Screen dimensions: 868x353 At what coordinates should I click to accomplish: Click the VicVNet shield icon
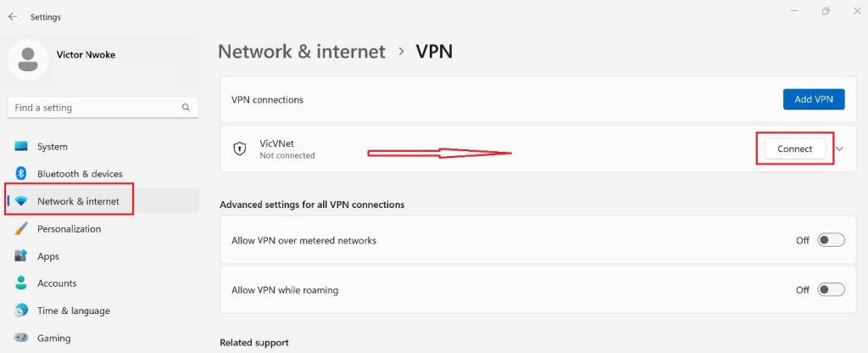pos(239,149)
